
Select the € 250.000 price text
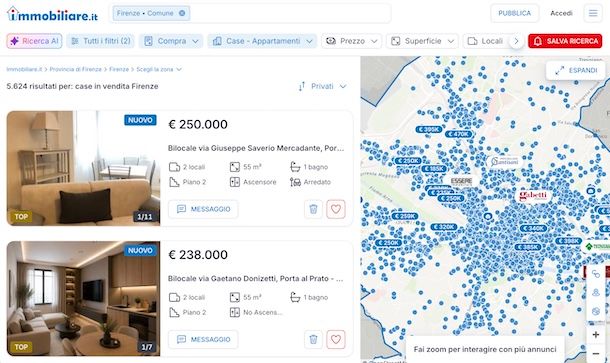(x=198, y=125)
